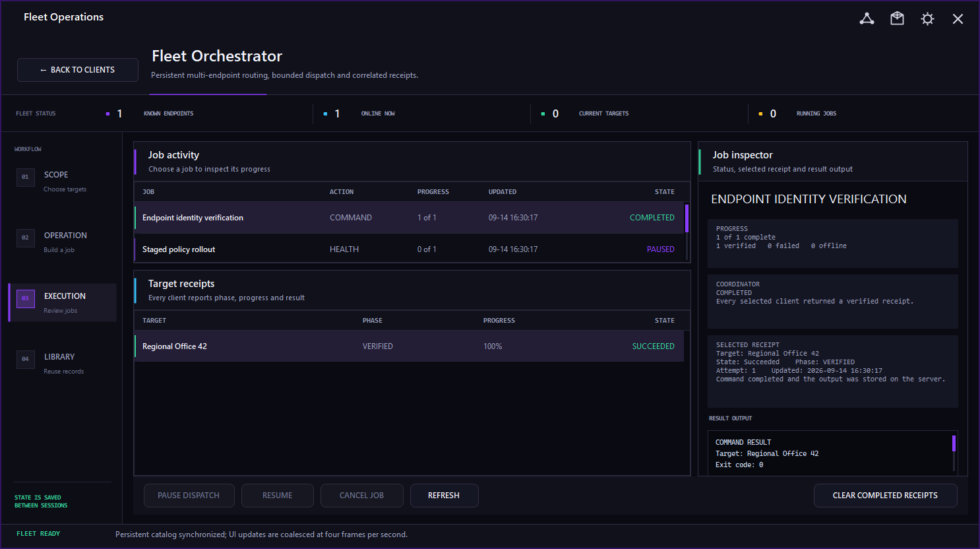Open the package box icon
980x549 pixels.
point(897,18)
